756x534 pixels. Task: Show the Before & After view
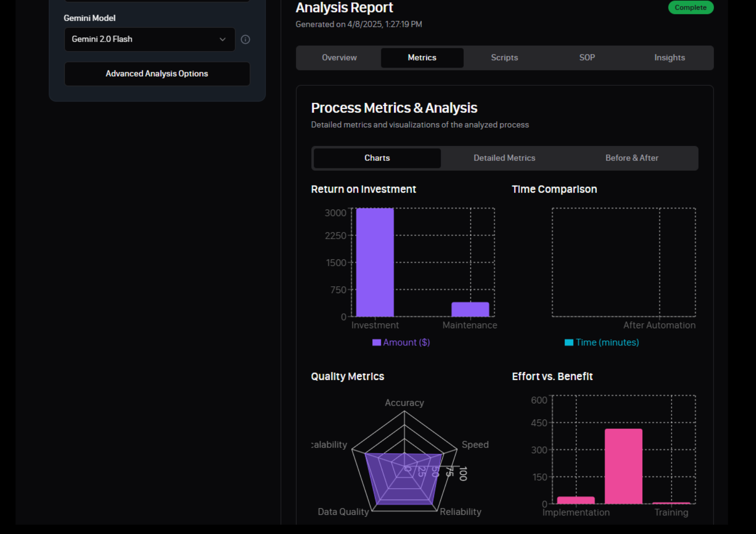(x=632, y=158)
